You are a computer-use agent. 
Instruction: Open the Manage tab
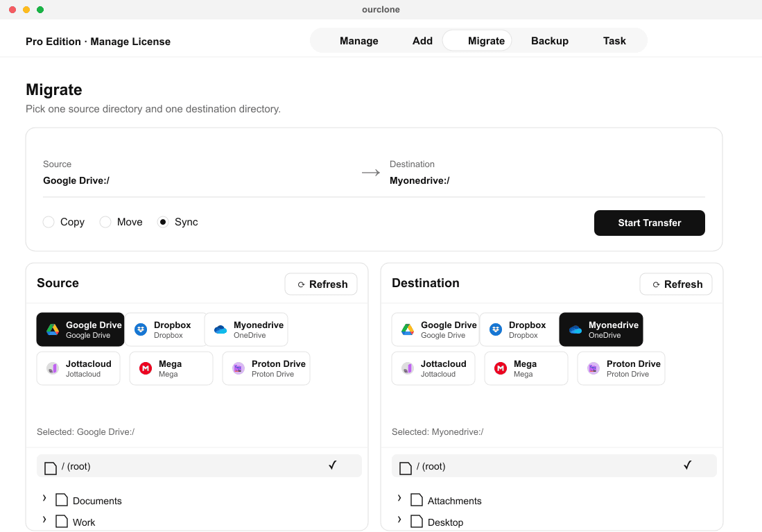[x=358, y=41]
